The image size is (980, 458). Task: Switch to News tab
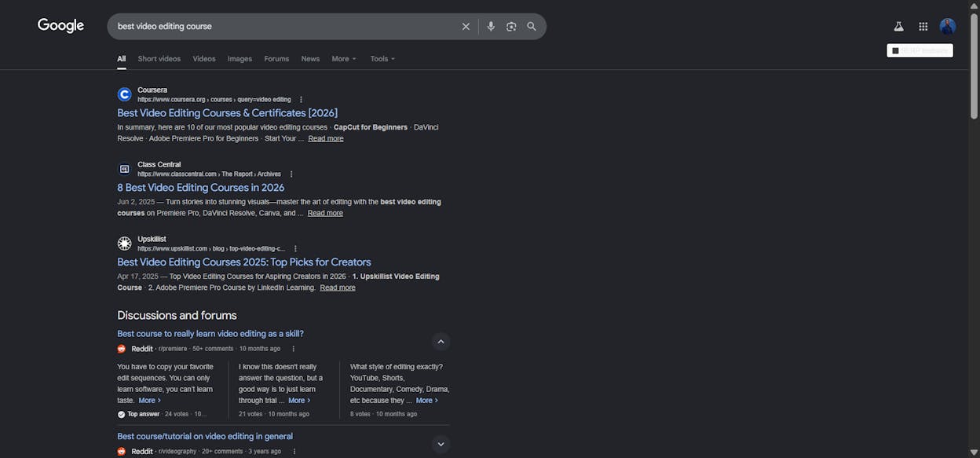click(x=310, y=59)
